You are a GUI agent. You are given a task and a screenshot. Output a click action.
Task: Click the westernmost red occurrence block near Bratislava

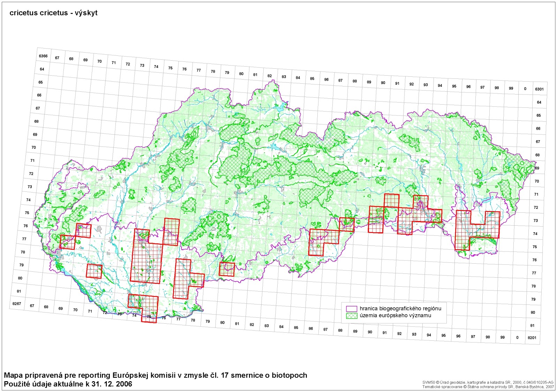pyautogui.click(x=68, y=242)
